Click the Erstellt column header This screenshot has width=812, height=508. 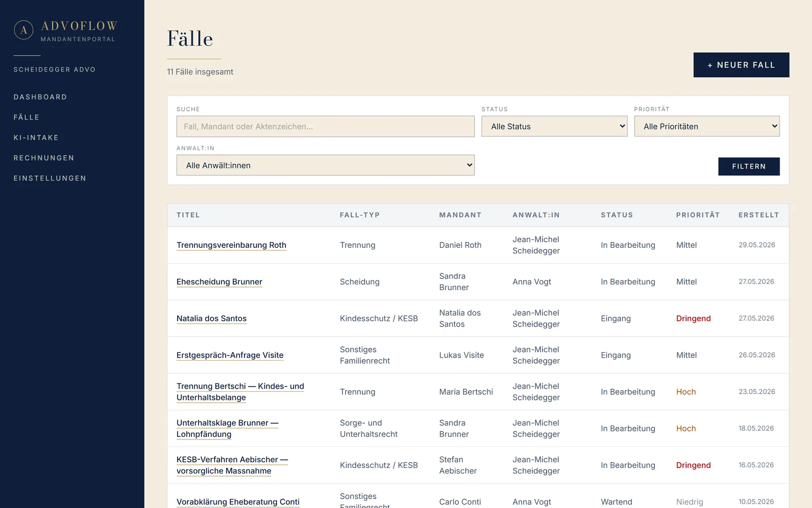tap(759, 215)
